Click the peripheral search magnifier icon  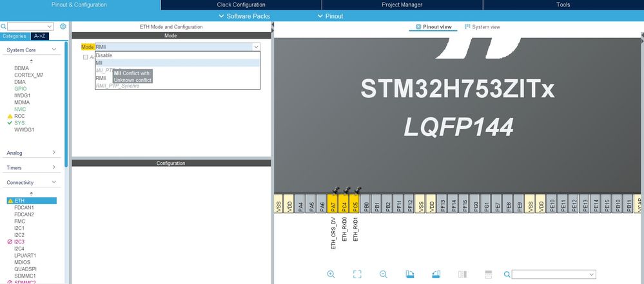[3, 26]
